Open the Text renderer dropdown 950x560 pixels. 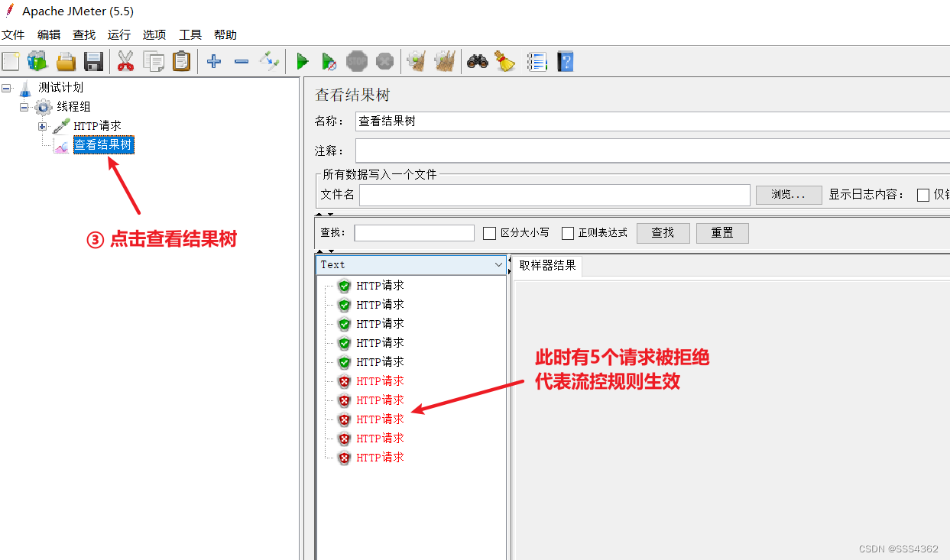pyautogui.click(x=411, y=264)
